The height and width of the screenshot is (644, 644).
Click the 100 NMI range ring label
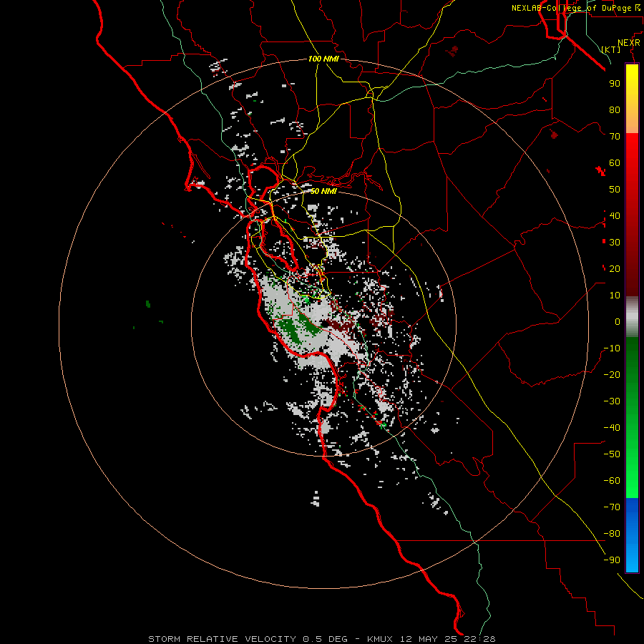point(323,59)
